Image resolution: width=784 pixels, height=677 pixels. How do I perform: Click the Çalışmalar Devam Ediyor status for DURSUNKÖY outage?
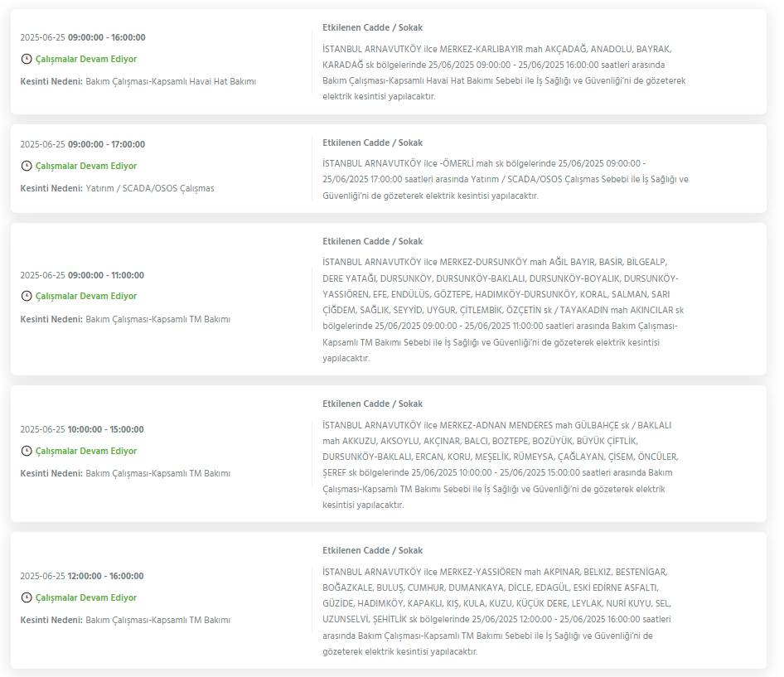[x=86, y=296]
